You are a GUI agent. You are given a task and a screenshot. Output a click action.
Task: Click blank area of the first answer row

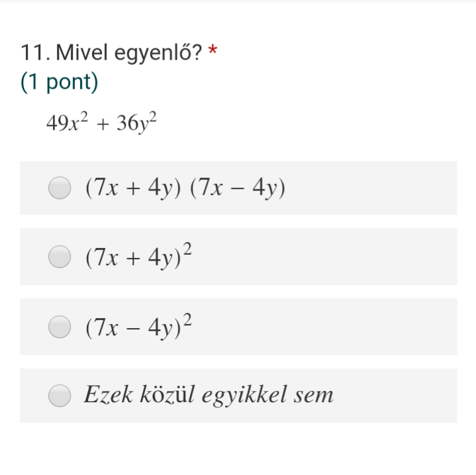370,188
